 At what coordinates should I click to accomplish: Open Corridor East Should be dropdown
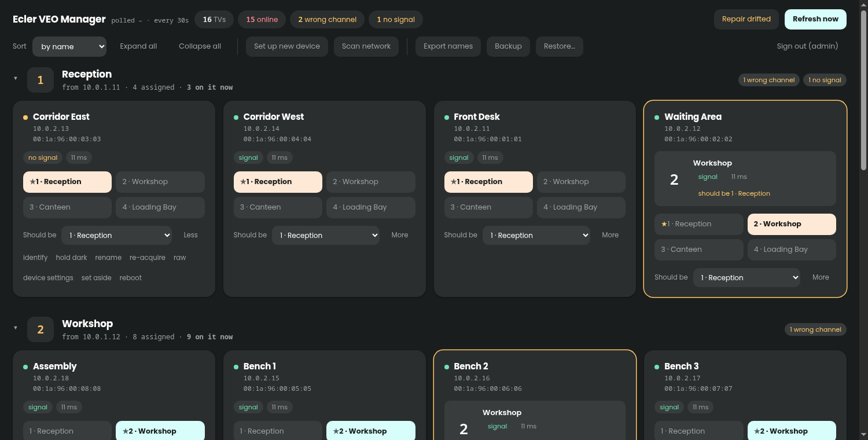tap(117, 235)
